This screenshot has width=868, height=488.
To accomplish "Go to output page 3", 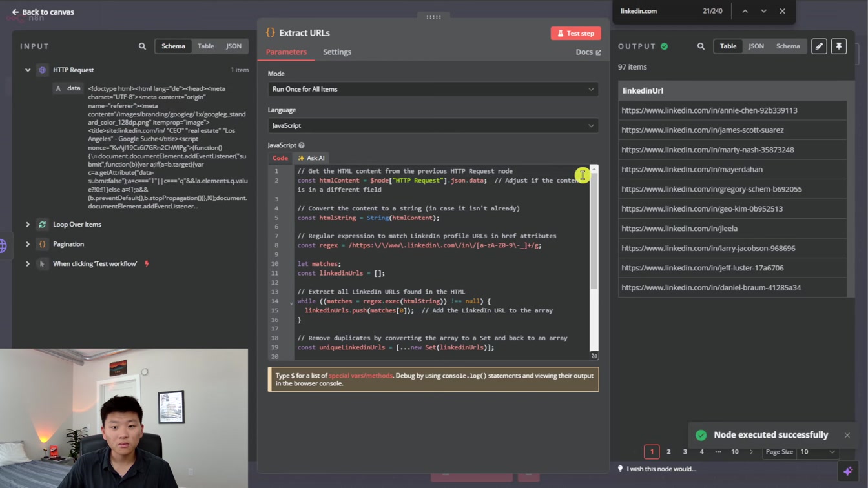I will [x=685, y=452].
